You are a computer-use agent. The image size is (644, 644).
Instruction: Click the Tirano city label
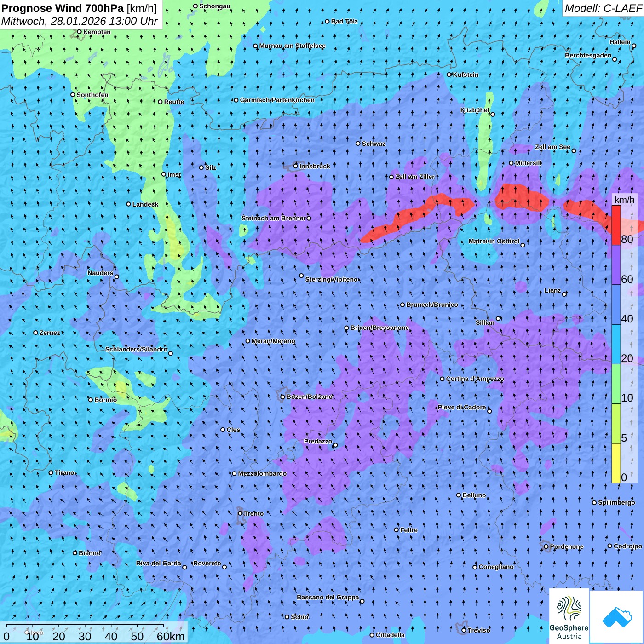(x=64, y=472)
